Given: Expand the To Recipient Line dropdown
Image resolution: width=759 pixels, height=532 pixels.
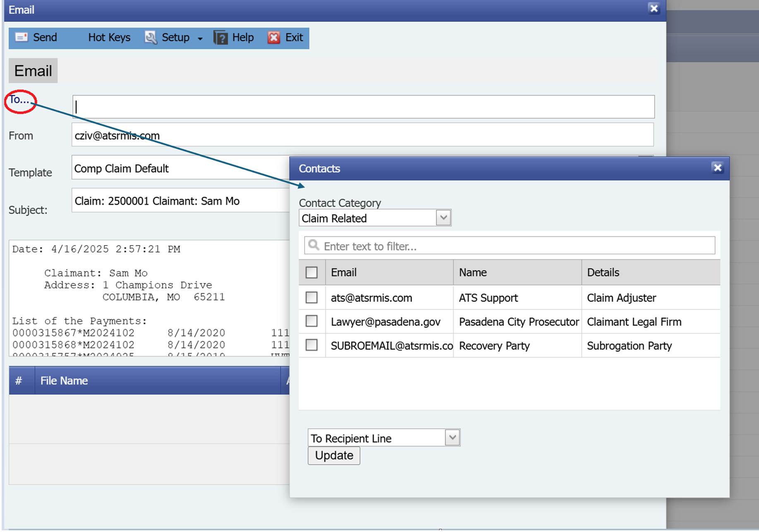Looking at the screenshot, I should (452, 437).
